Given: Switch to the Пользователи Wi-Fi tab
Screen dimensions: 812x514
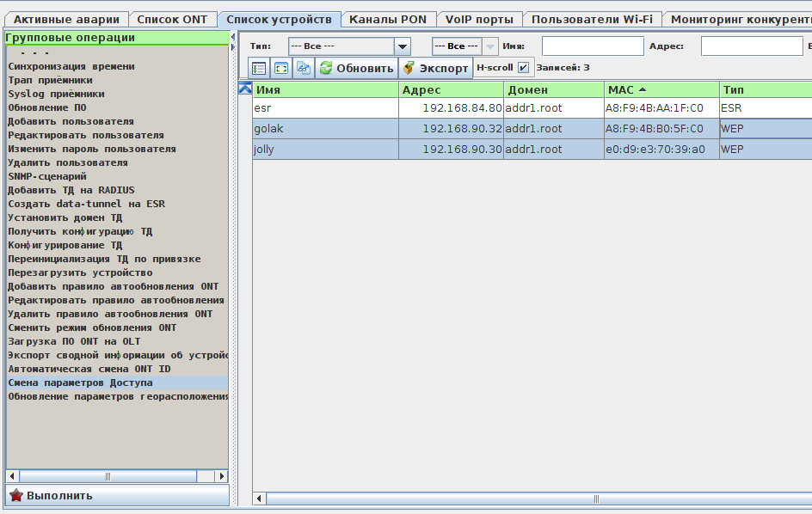Looking at the screenshot, I should (592, 20).
